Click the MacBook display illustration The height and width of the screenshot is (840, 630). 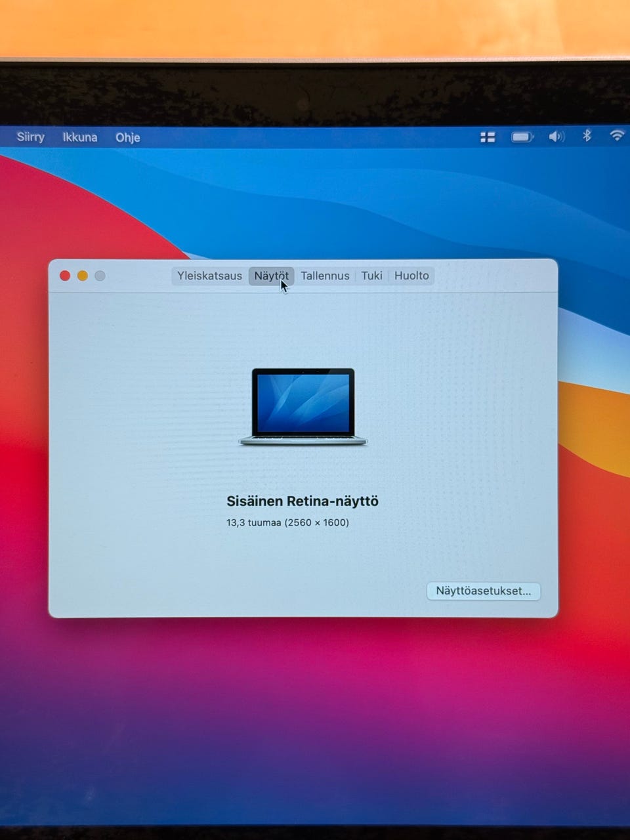pyautogui.click(x=303, y=407)
